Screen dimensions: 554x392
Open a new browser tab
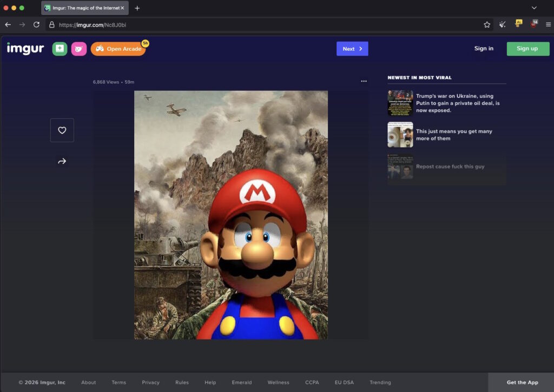click(137, 8)
